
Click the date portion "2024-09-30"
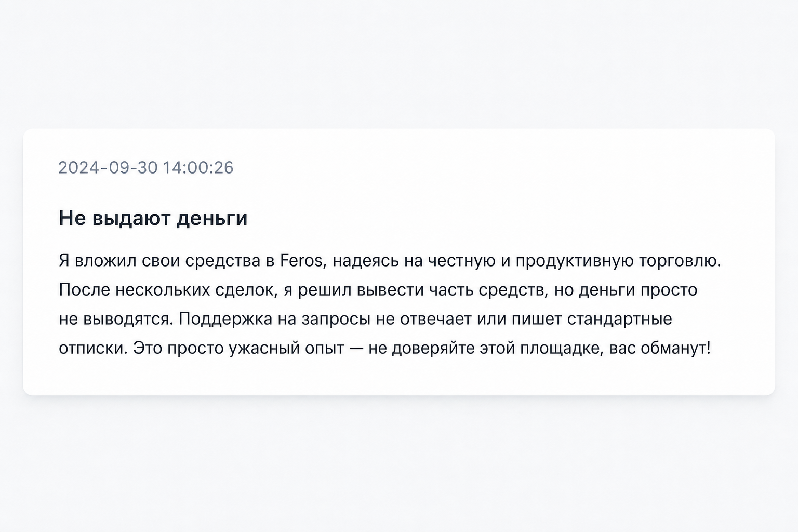(108, 167)
